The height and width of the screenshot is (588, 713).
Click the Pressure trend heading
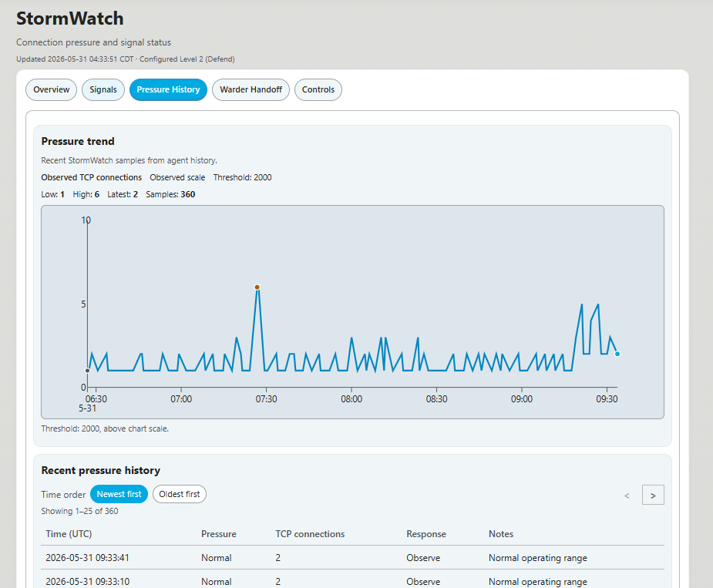pos(78,142)
